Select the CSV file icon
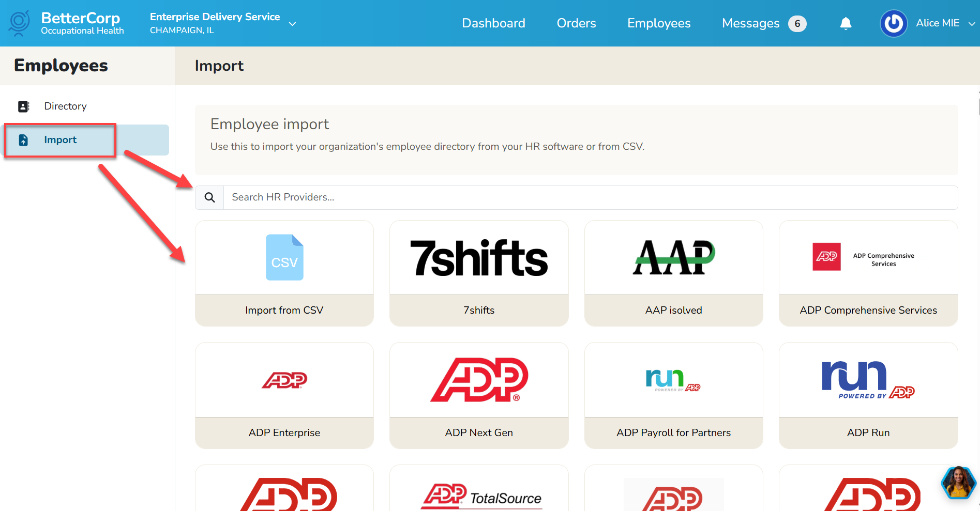 pyautogui.click(x=284, y=257)
